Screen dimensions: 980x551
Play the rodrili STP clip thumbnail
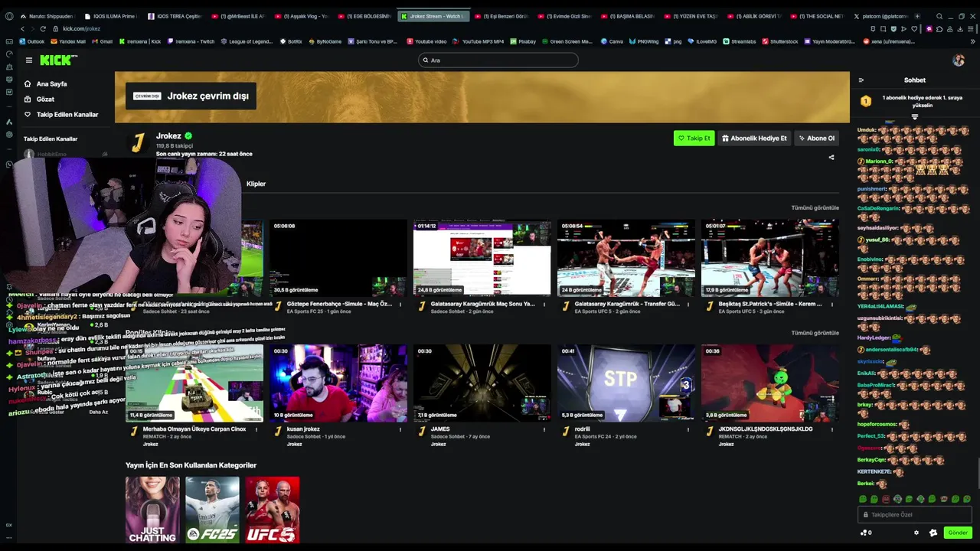[626, 383]
